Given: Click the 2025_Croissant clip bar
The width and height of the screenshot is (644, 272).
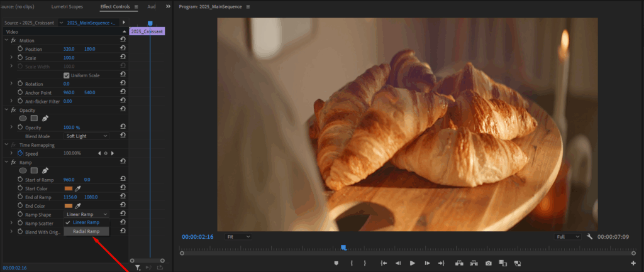Looking at the screenshot, I should [x=147, y=31].
